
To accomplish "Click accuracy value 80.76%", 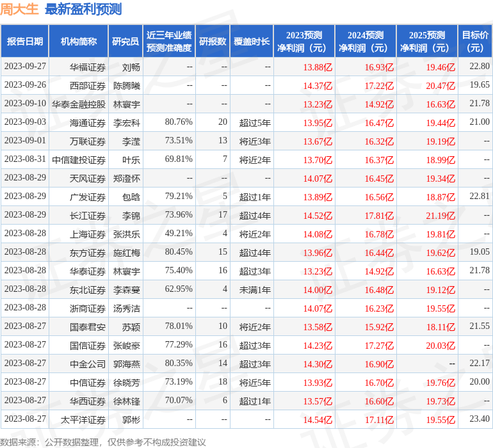I will point(179,122).
